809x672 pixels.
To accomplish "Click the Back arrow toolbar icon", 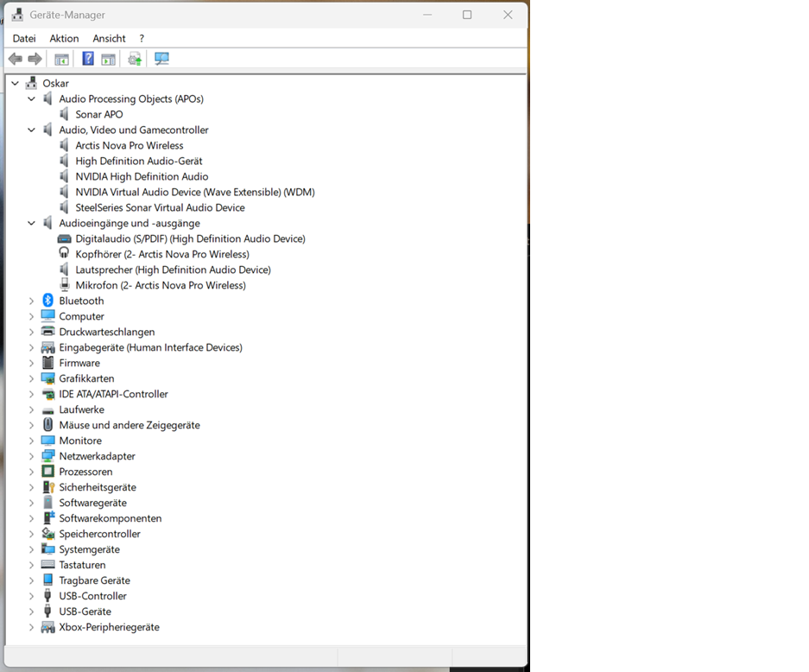I will pyautogui.click(x=16, y=59).
